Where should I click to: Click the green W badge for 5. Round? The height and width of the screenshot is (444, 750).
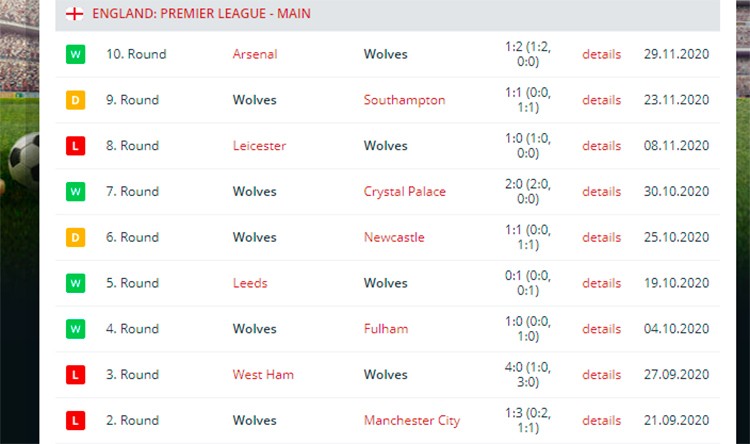pos(76,283)
